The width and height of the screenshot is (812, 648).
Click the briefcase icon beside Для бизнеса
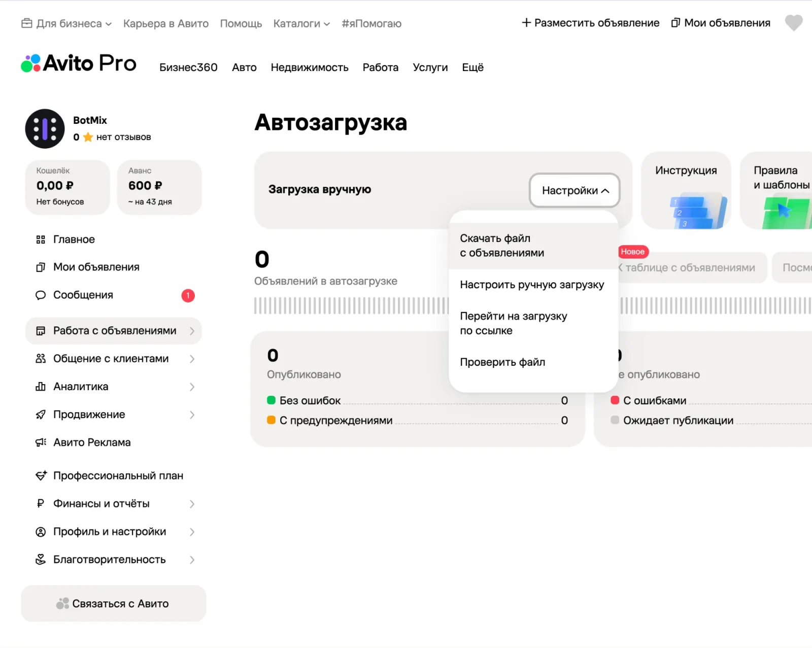(x=27, y=23)
